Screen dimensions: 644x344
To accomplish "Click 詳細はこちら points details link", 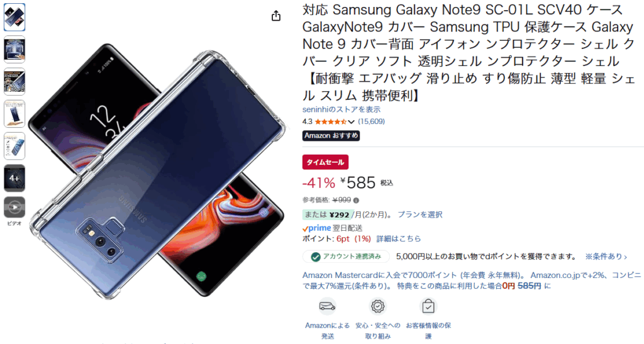I will pyautogui.click(x=398, y=238).
